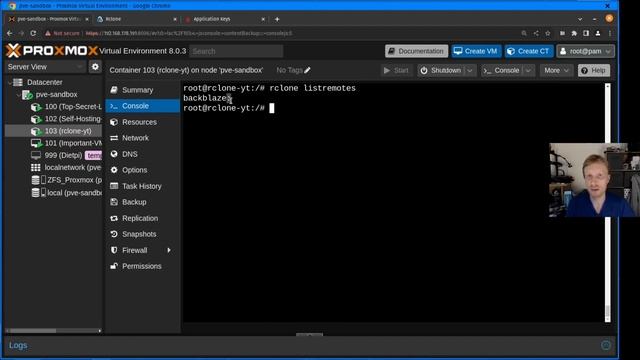Click Create VM button

point(476,51)
